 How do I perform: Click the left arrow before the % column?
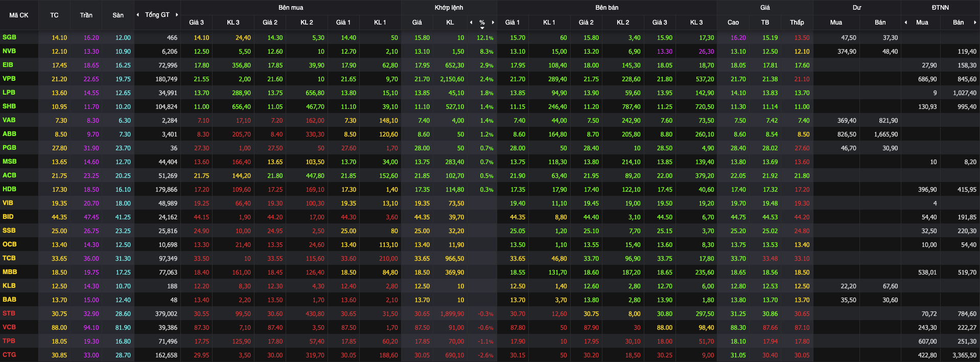click(471, 22)
